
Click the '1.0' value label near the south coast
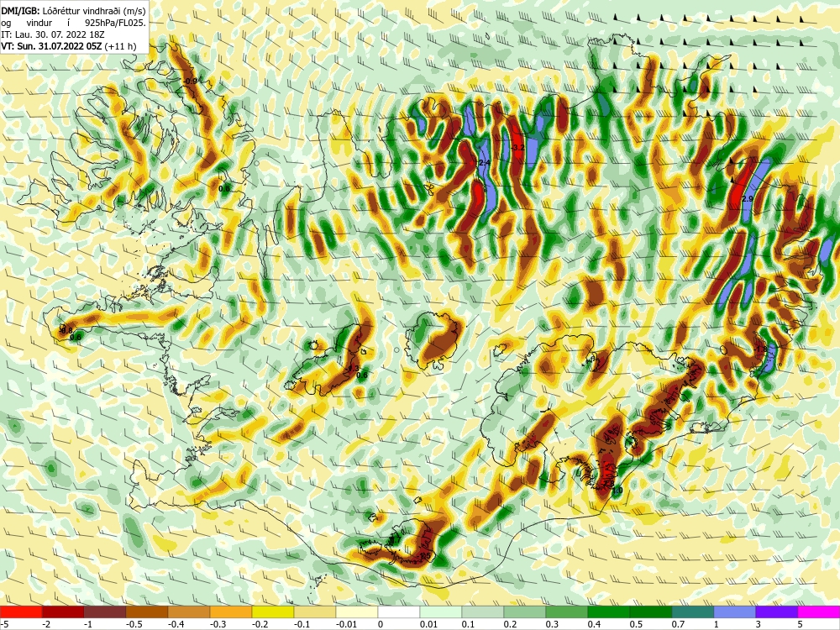(617, 491)
